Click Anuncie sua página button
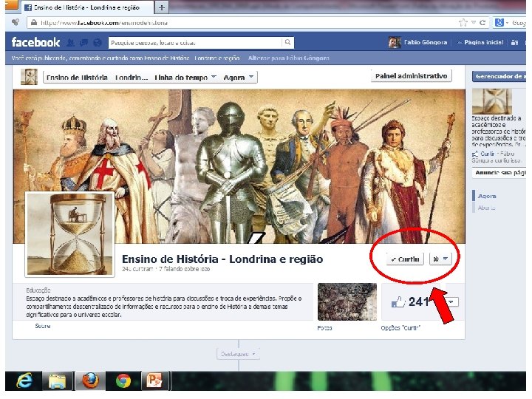This screenshot has width=532, height=399. tap(499, 173)
